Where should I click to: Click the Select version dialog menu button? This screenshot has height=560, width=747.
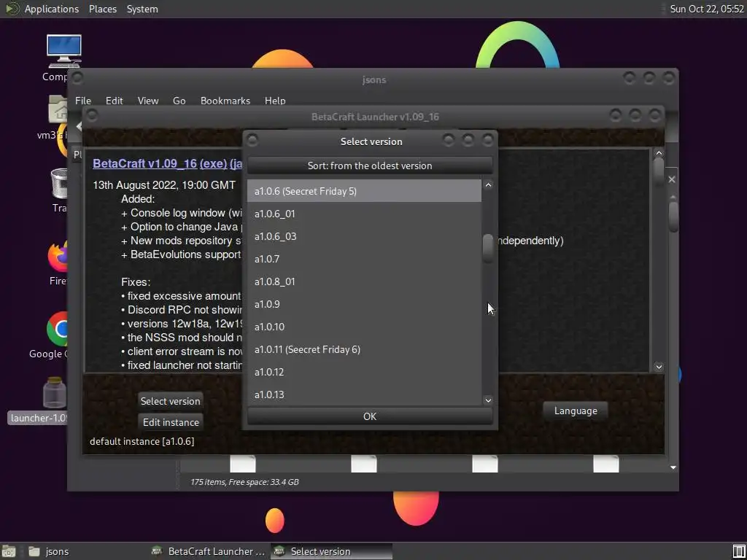click(252, 140)
